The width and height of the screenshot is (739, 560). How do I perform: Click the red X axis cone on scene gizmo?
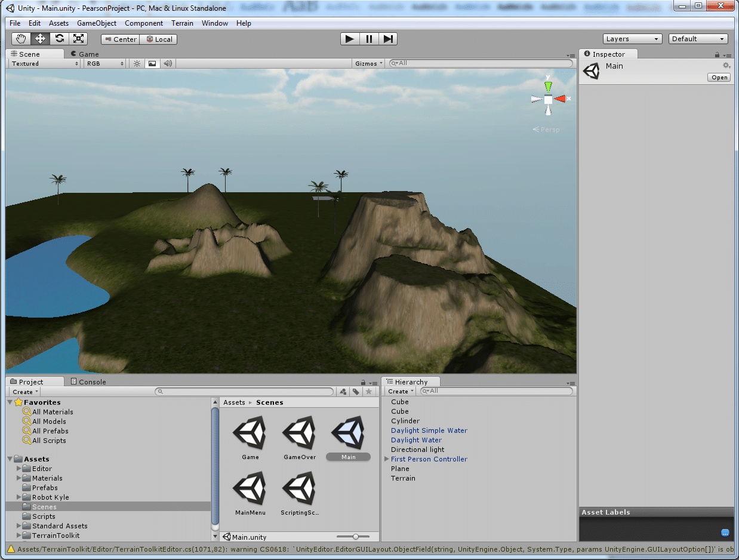560,99
